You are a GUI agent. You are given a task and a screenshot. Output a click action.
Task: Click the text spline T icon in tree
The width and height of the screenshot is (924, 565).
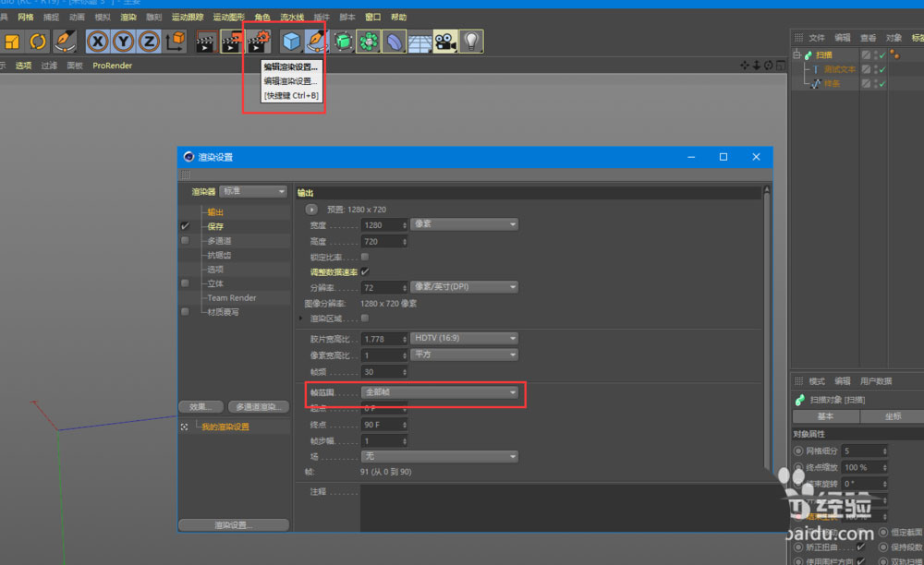(x=816, y=69)
